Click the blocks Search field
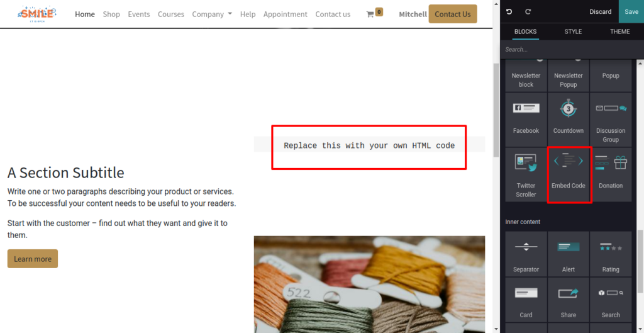This screenshot has width=644, height=333. point(572,49)
